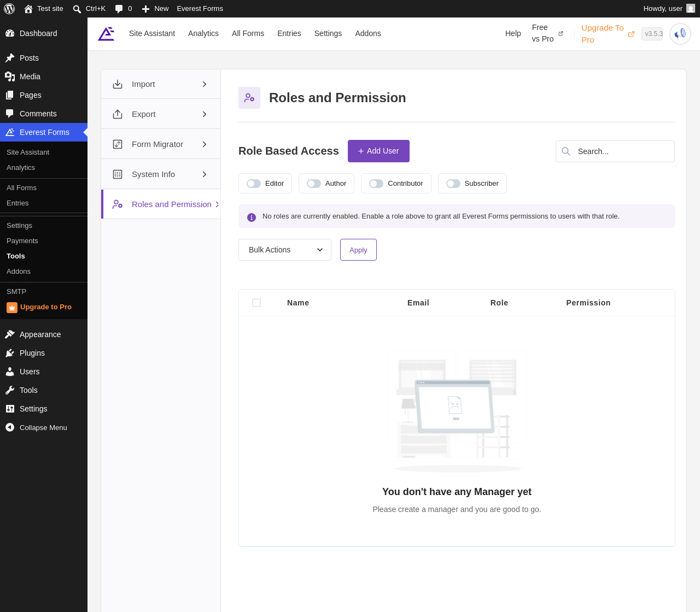Open the Ctrl+K search shortcut
Viewport: 700px width, 612px height.
[89, 9]
